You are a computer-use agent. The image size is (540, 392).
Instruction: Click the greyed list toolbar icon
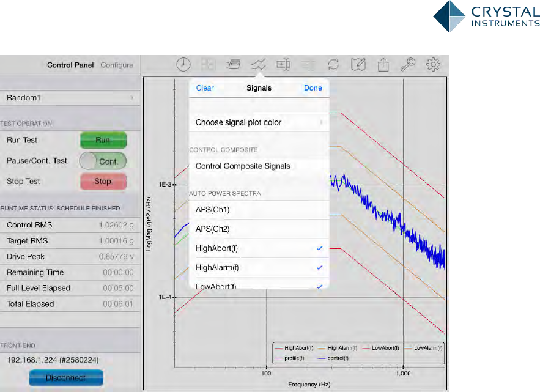(308, 64)
